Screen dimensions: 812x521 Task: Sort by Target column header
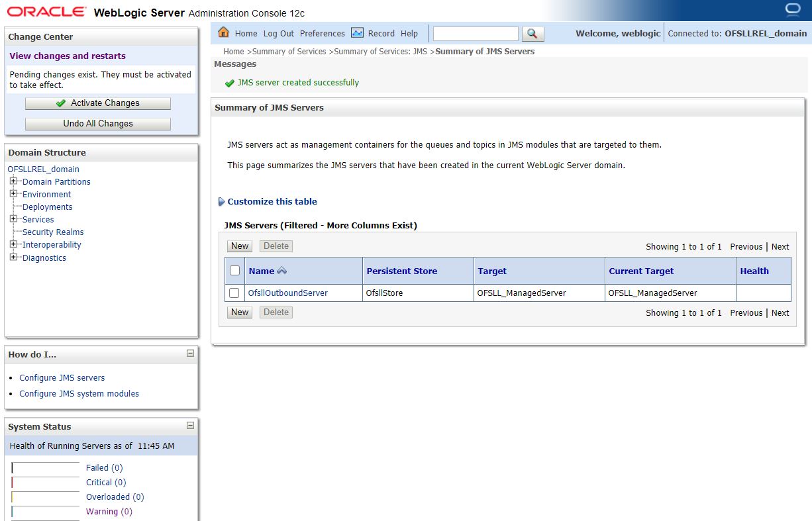(x=492, y=271)
